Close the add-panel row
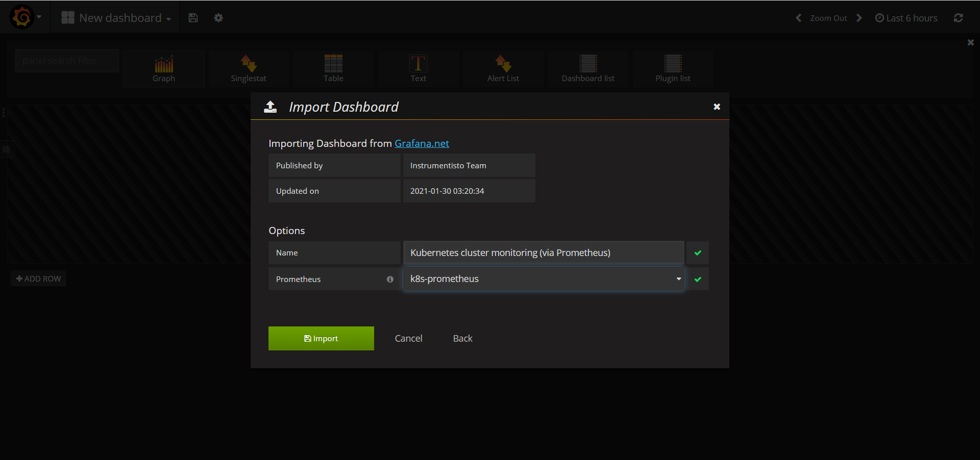 (x=970, y=42)
